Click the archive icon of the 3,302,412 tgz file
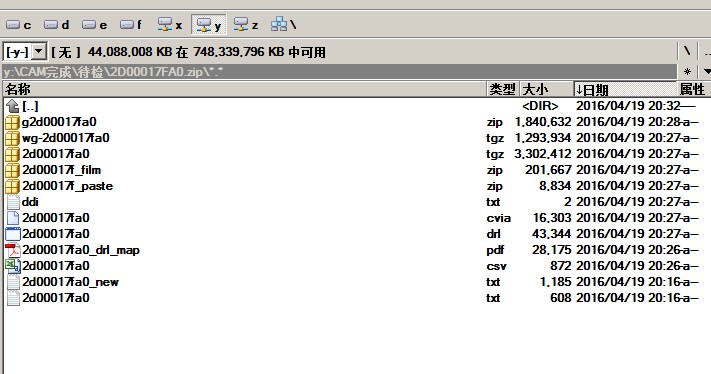This screenshot has height=374, width=711. pos(13,154)
